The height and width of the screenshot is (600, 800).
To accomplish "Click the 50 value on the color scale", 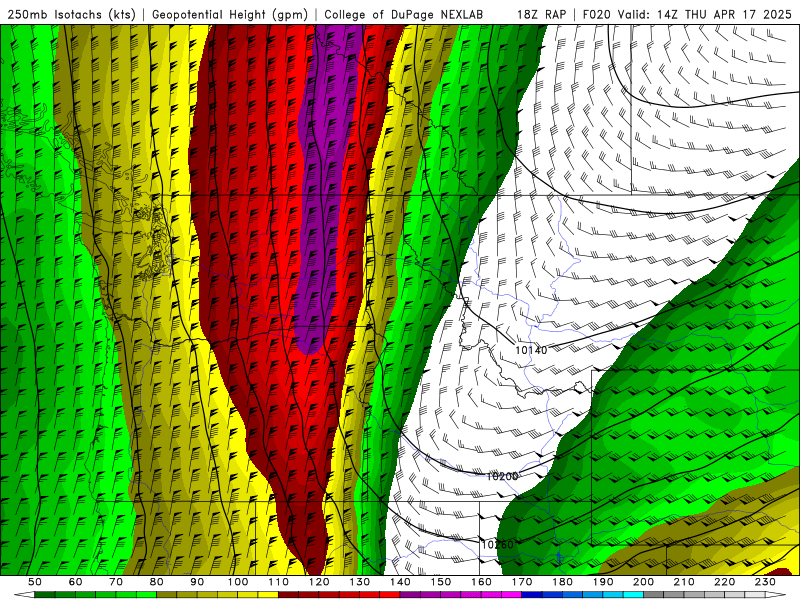I will (x=35, y=582).
